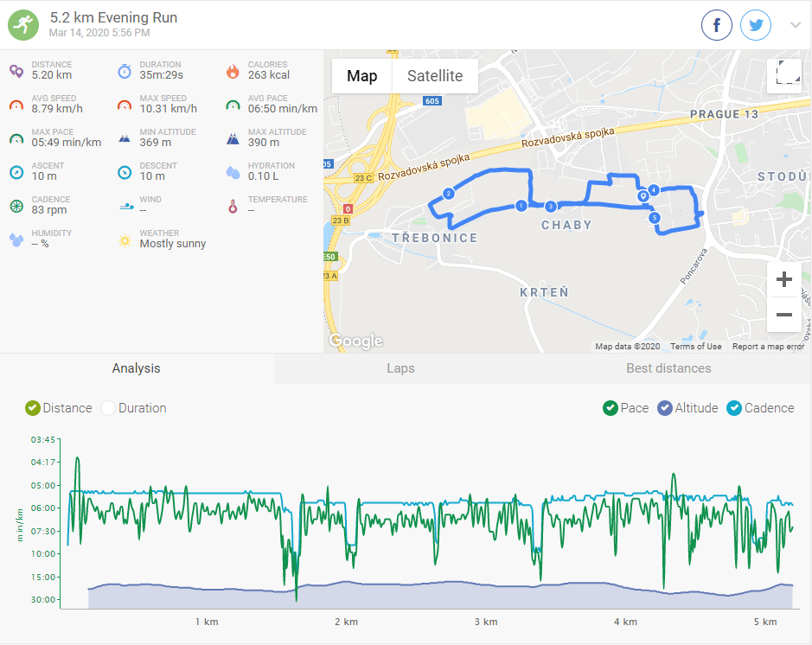Click Report a map error link
Image resolution: width=812 pixels, height=645 pixels.
[x=768, y=347]
